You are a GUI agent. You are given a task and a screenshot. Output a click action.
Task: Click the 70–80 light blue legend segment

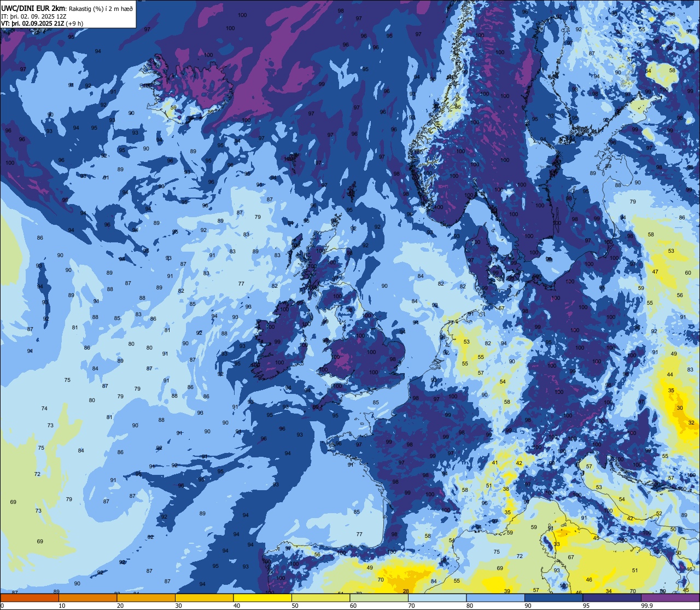tap(437, 597)
